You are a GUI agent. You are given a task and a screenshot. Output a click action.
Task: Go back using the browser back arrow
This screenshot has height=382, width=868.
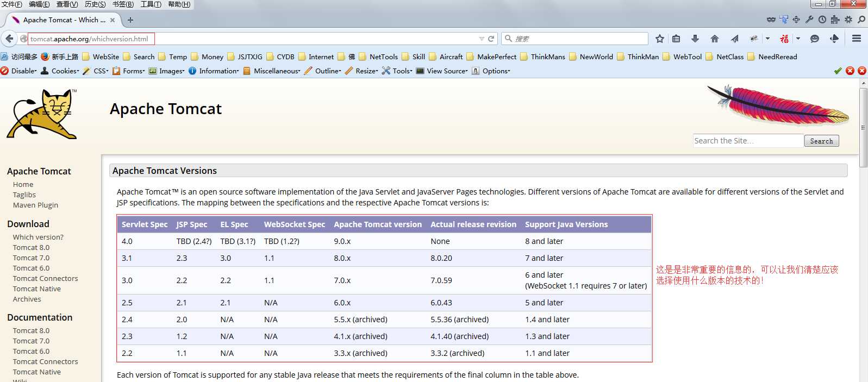9,39
